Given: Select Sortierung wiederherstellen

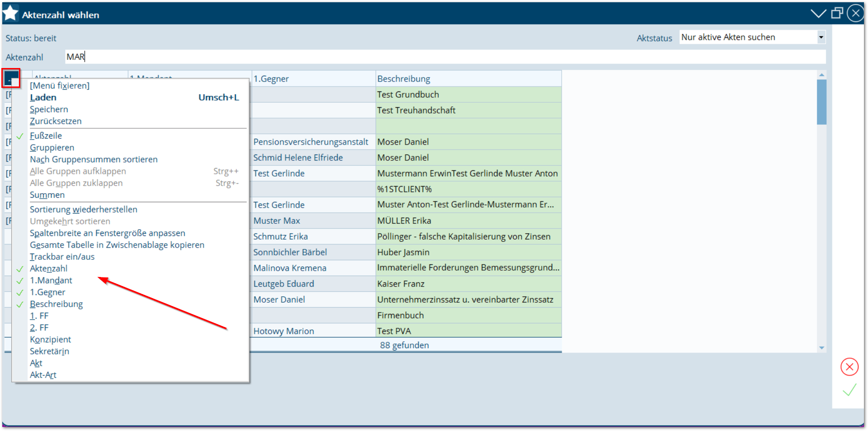Looking at the screenshot, I should [x=83, y=209].
